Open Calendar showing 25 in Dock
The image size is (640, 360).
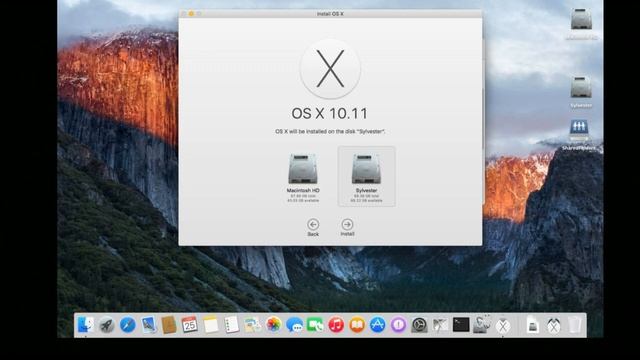click(x=189, y=325)
